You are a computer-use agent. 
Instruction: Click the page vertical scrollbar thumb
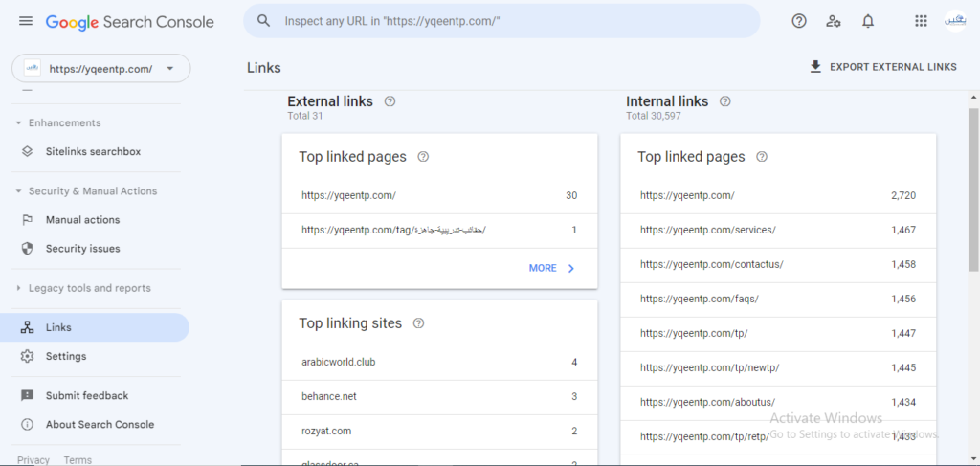point(973,189)
